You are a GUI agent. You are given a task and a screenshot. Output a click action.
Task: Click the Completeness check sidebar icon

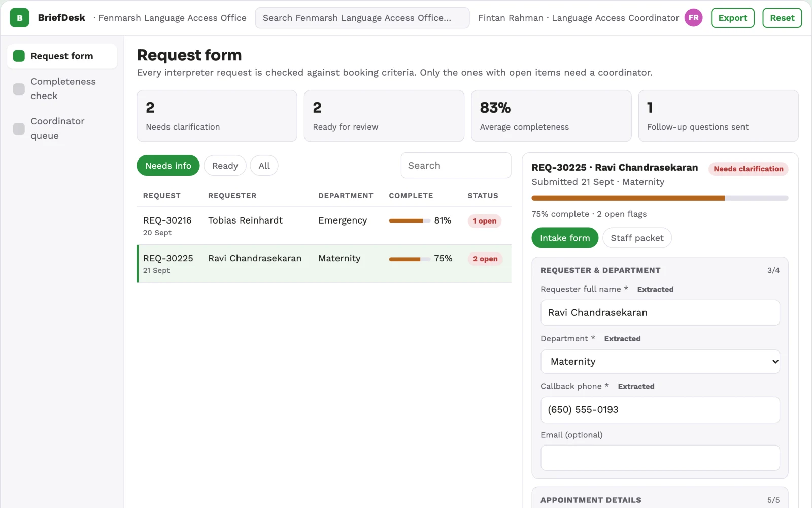point(19,89)
